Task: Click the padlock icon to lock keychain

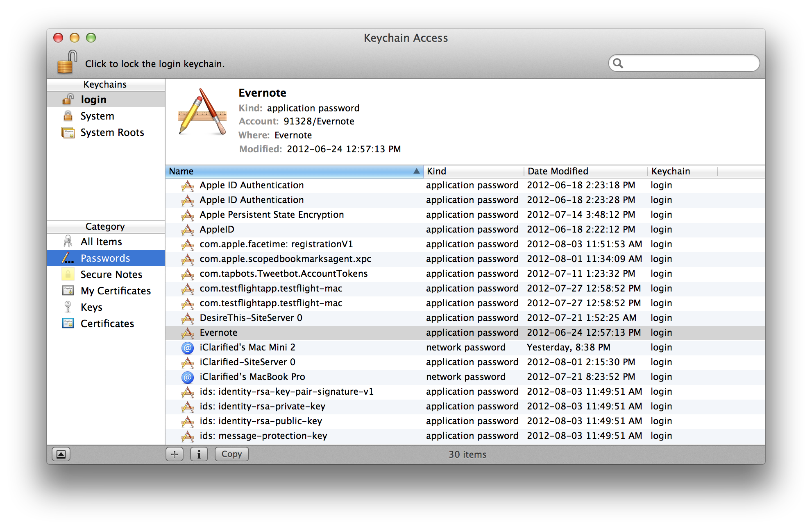Action: click(x=67, y=62)
